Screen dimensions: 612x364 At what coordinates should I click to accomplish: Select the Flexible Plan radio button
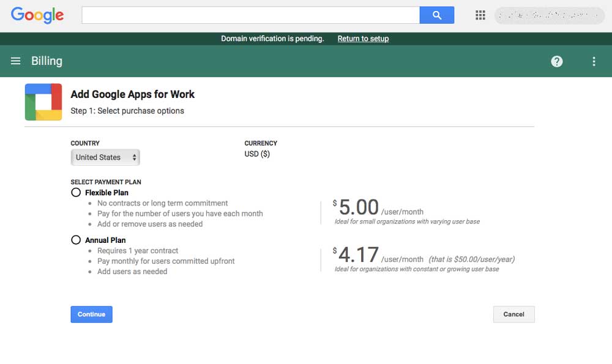[x=76, y=192]
